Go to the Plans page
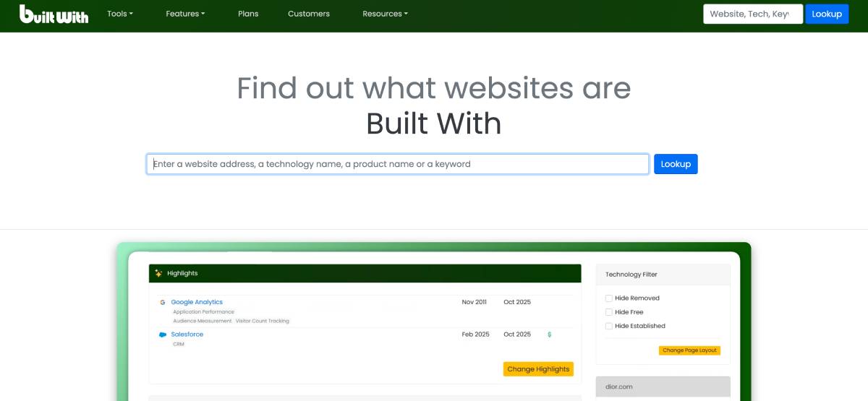Viewport: 868px width, 401px height. [x=248, y=14]
